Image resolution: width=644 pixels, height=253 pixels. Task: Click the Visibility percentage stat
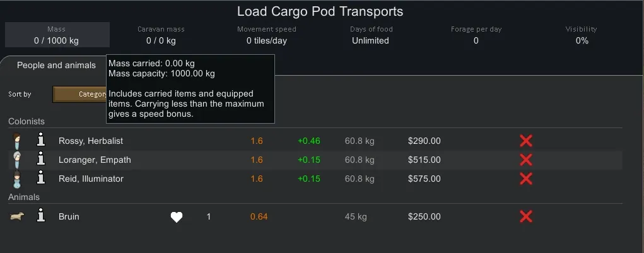[x=582, y=35]
